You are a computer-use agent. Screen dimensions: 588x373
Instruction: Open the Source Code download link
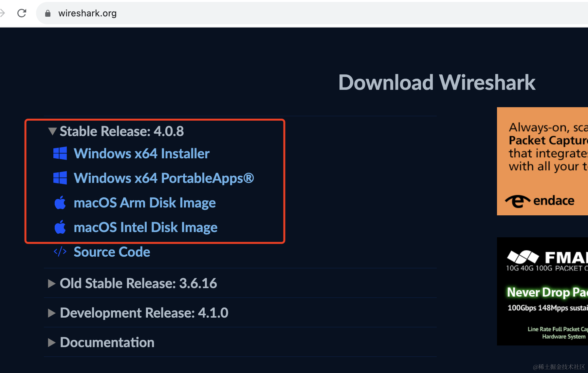coord(112,252)
